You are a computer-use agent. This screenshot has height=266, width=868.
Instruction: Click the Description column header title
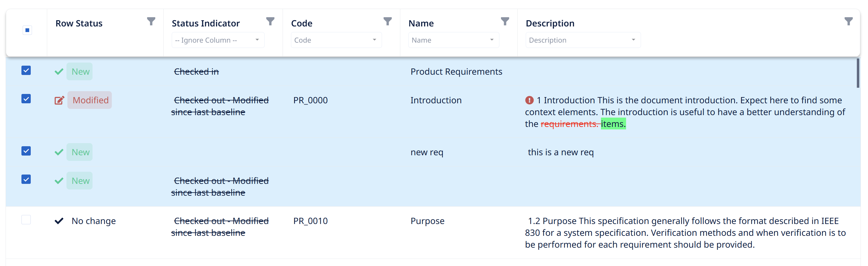pos(550,23)
